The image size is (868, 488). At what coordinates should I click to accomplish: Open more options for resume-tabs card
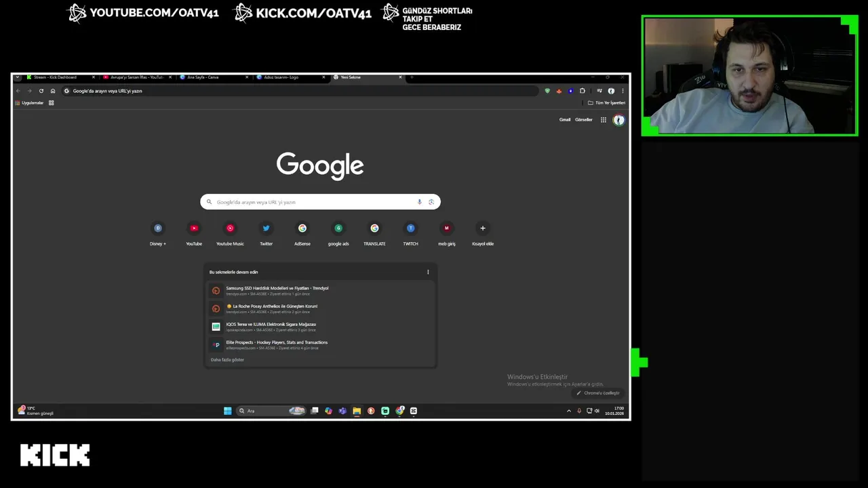(428, 272)
